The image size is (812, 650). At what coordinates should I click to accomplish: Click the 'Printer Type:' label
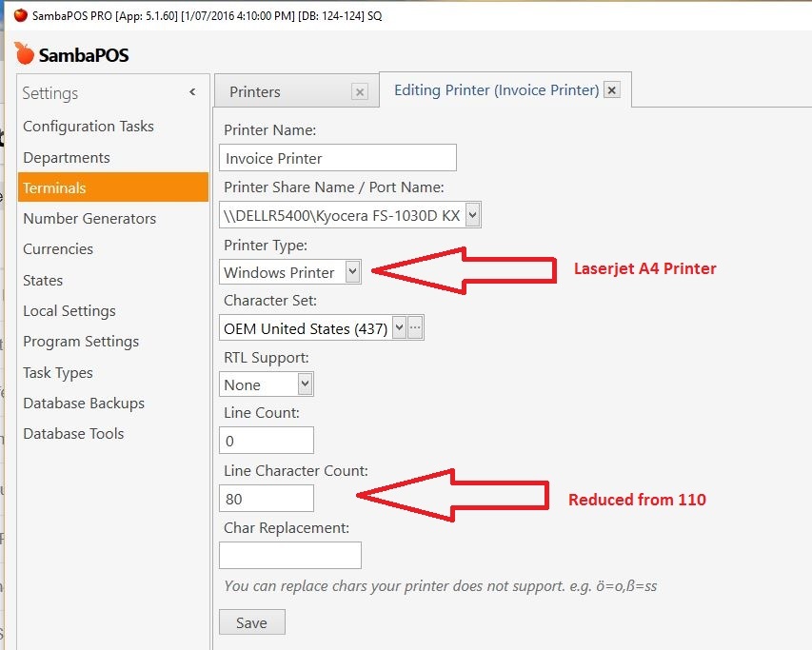[x=266, y=245]
